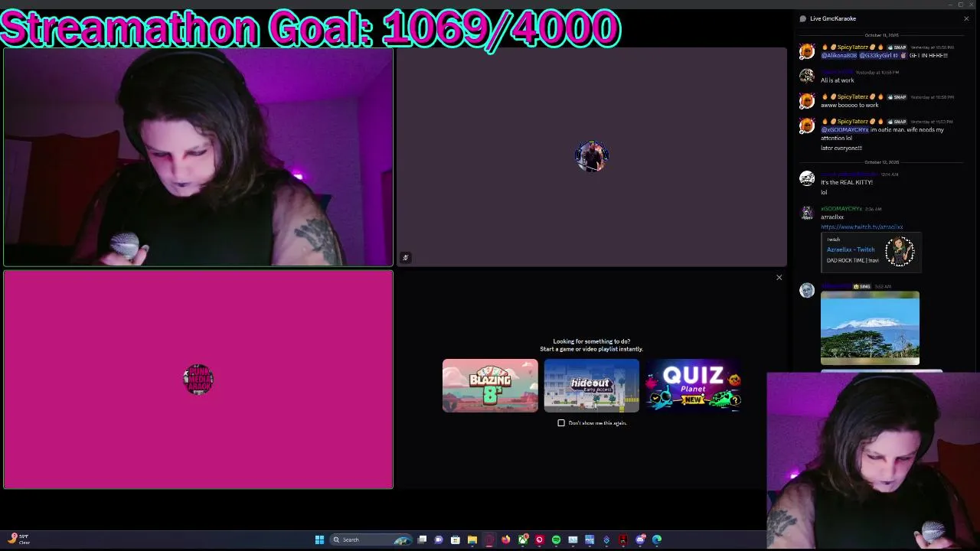Click the 'DAD ROCK TIME' embed description
Image resolution: width=980 pixels, height=551 pixels.
tap(852, 260)
